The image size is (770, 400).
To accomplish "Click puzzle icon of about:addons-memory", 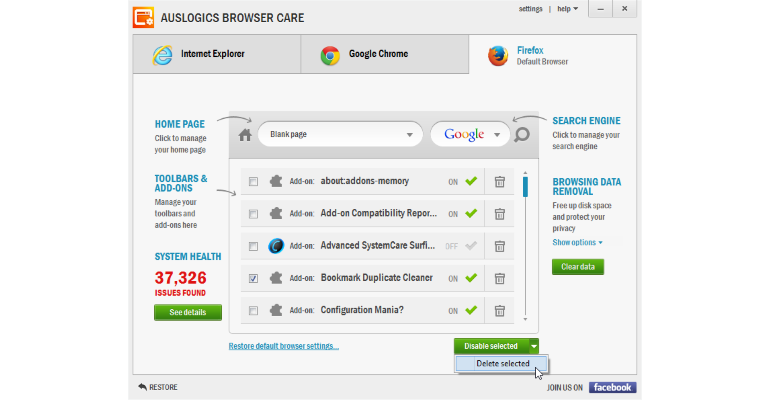I will tap(276, 181).
